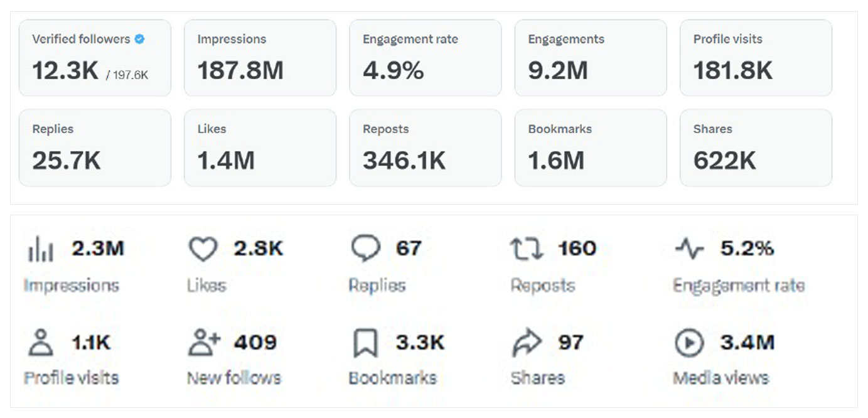Click the Engagement rate pulse icon

pyautogui.click(x=689, y=249)
